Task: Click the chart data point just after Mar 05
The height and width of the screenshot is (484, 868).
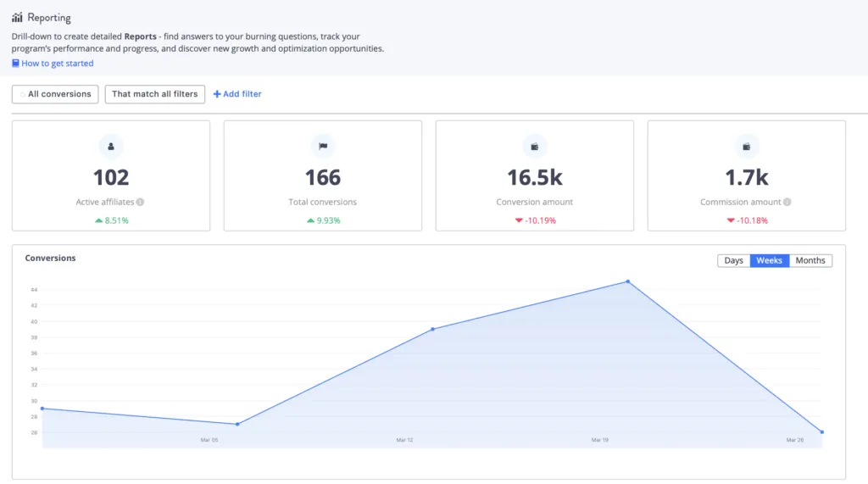Action: point(237,424)
